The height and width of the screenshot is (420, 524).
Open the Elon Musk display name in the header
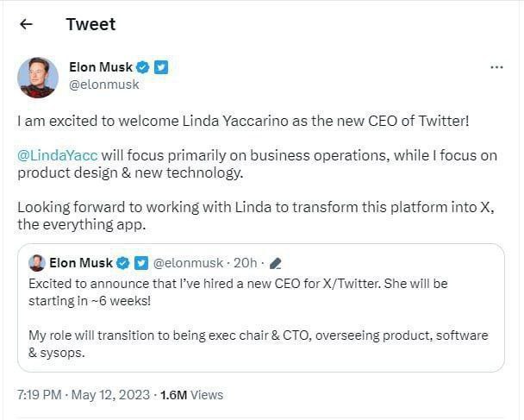point(99,67)
